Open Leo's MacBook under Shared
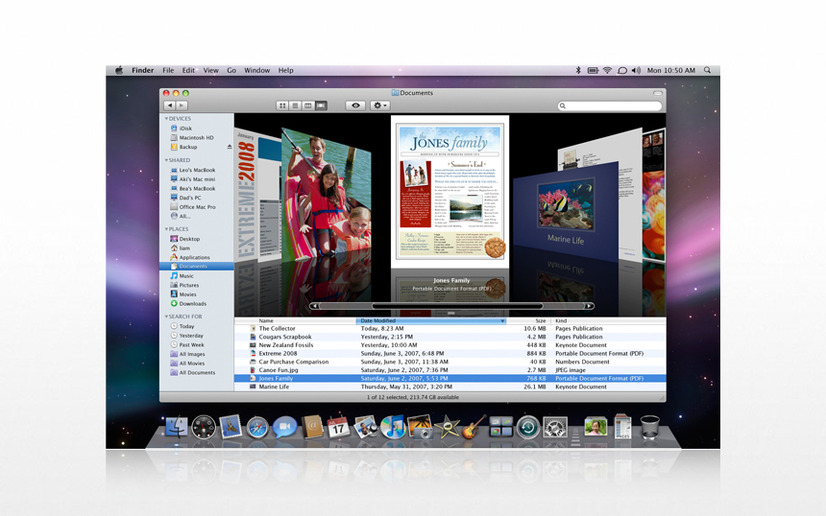The width and height of the screenshot is (826, 516). point(193,170)
